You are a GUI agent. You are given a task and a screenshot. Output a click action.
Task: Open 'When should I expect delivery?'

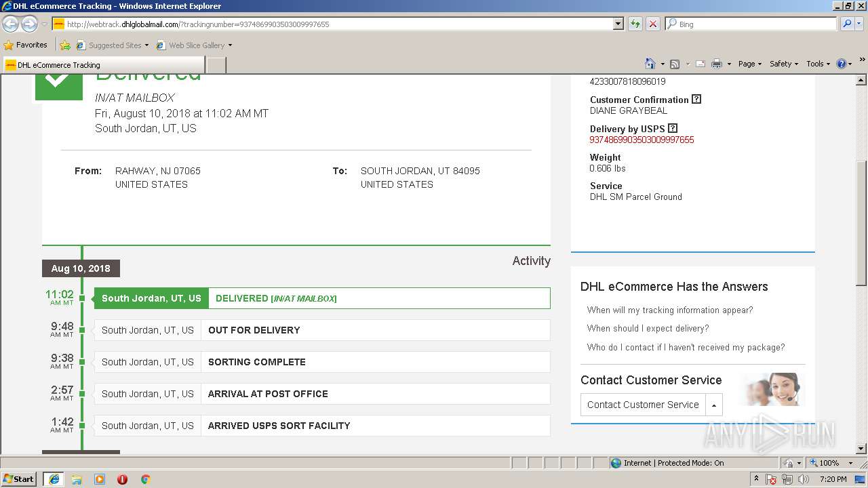pyautogui.click(x=648, y=328)
